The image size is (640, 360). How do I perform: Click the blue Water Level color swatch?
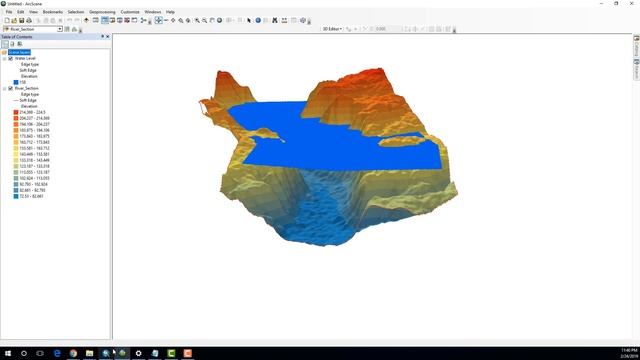pyautogui.click(x=16, y=82)
